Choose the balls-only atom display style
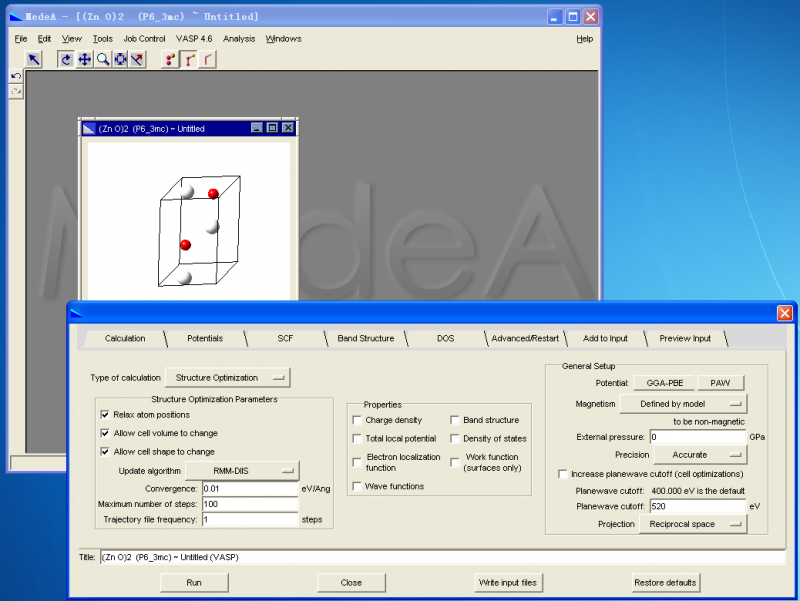This screenshot has width=800, height=601. [170, 59]
